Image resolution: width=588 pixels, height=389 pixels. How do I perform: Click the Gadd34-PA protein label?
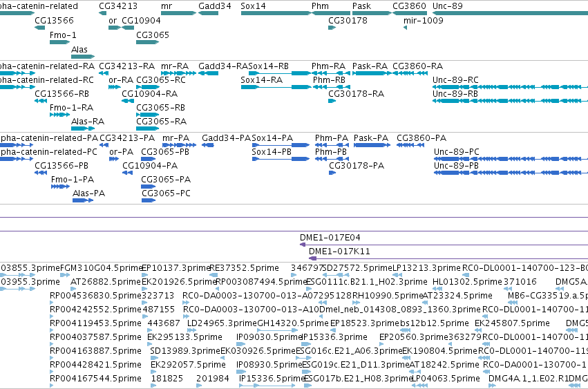(226, 138)
